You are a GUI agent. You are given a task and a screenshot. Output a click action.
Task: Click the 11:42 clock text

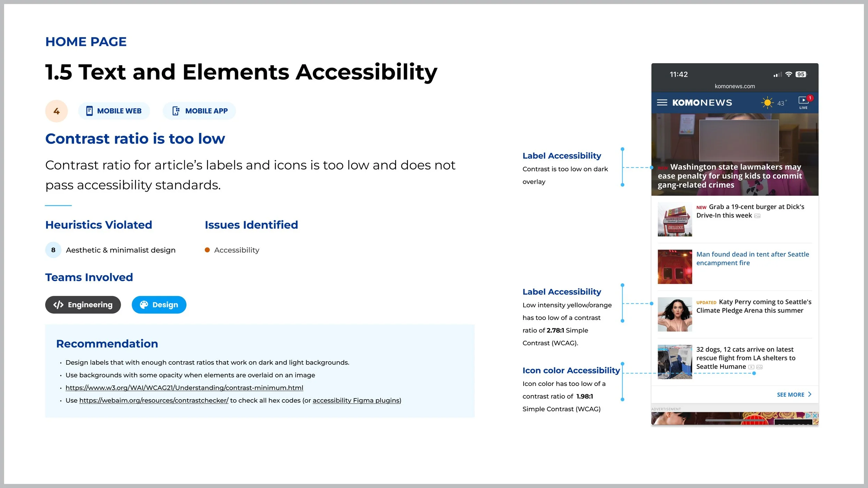(x=678, y=74)
